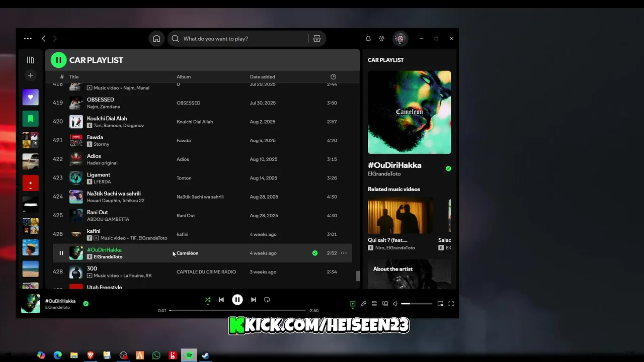The width and height of the screenshot is (644, 362).
Task: Open Connect to a device icon
Action: coord(385,304)
